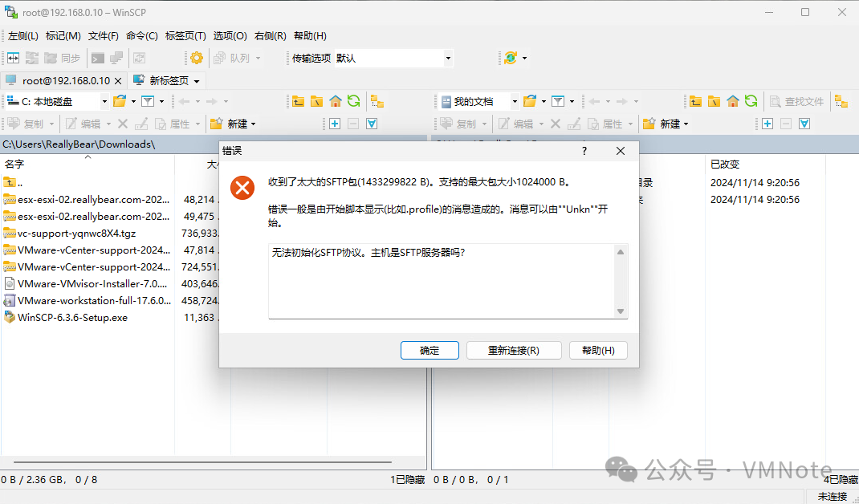Click the 未连接 status bar entry
The width and height of the screenshot is (859, 504).
tap(833, 496)
